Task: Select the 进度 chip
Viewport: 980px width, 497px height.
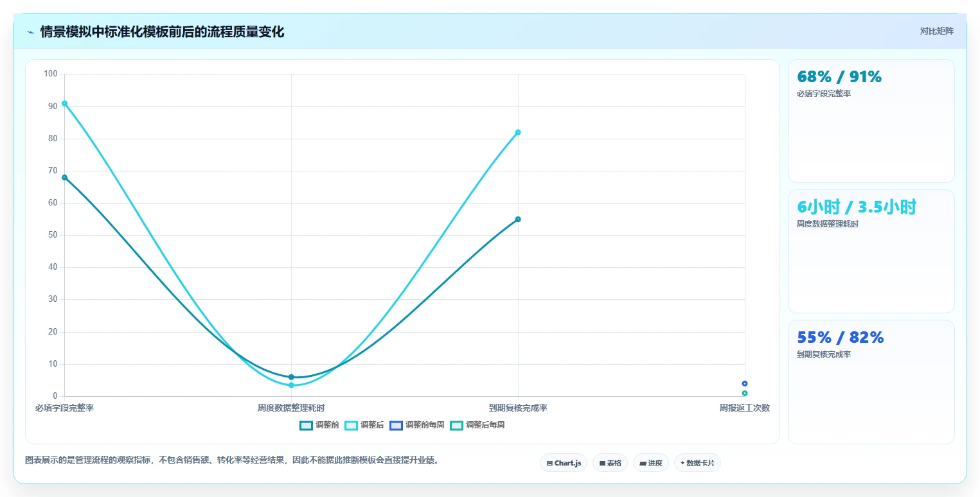Action: [651, 463]
